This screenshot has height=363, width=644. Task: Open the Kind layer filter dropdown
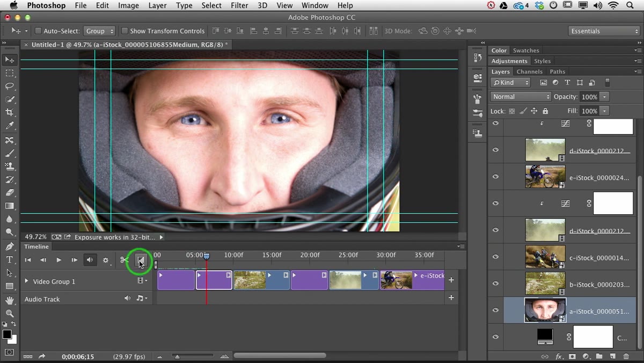click(511, 83)
